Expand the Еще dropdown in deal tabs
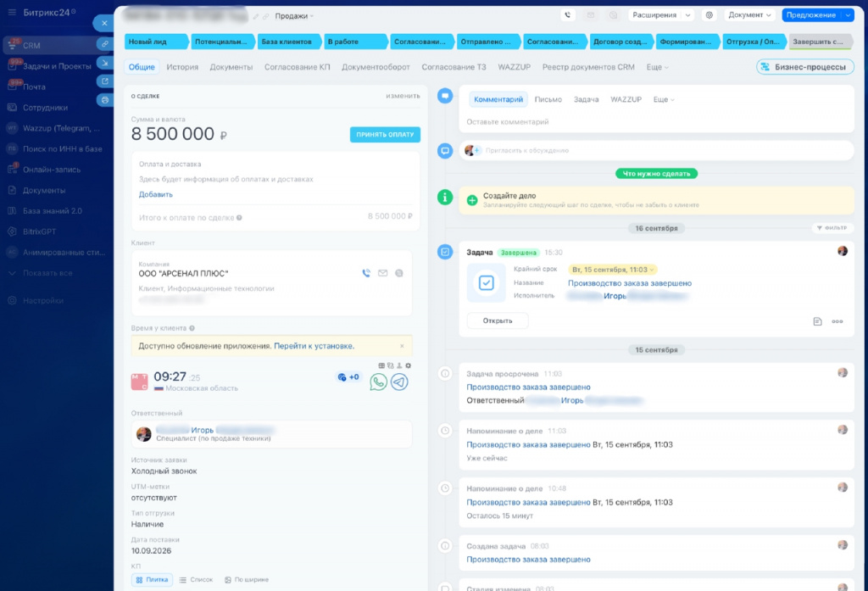868x591 pixels. click(x=657, y=67)
